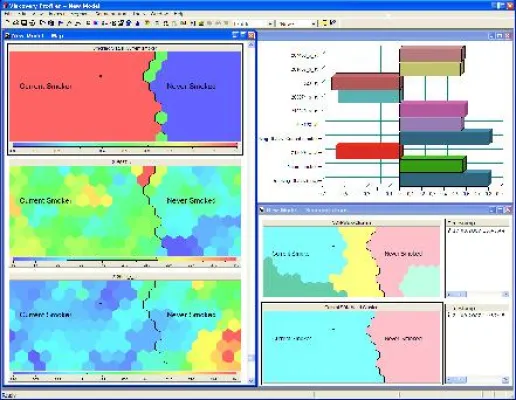Click the blue flag icon in toolbar

pyautogui.click(x=61, y=23)
